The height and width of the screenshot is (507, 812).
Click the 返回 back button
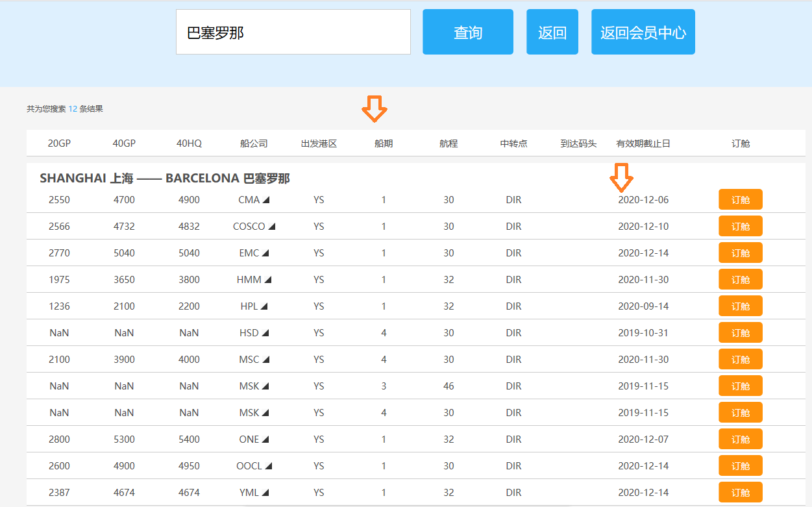[x=552, y=32]
